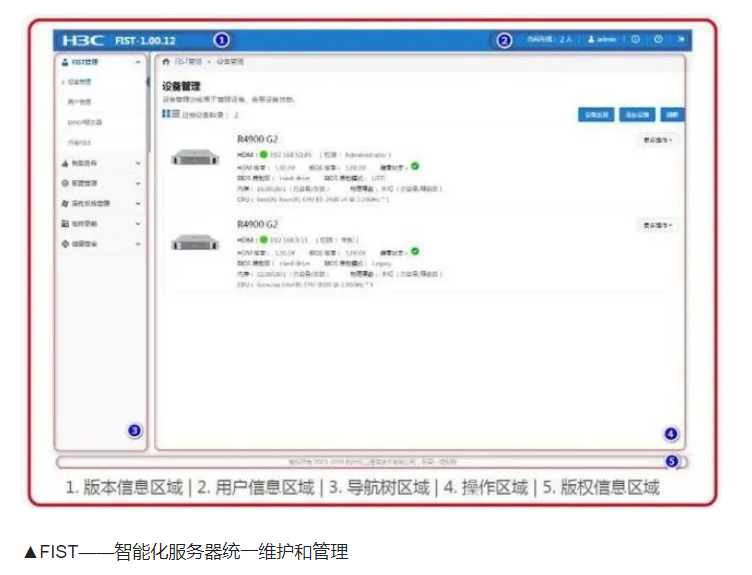Click the 设备管理 page heading

click(181, 86)
